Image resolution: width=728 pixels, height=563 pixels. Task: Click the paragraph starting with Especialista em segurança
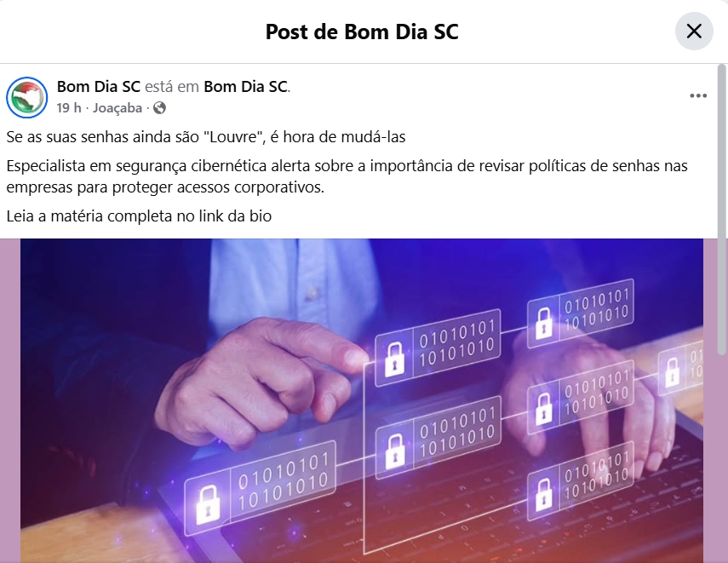coord(347,176)
